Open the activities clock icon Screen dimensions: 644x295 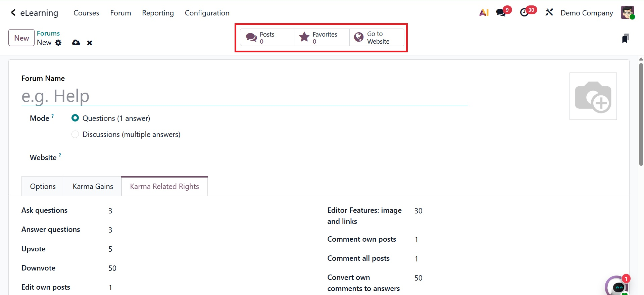point(524,13)
